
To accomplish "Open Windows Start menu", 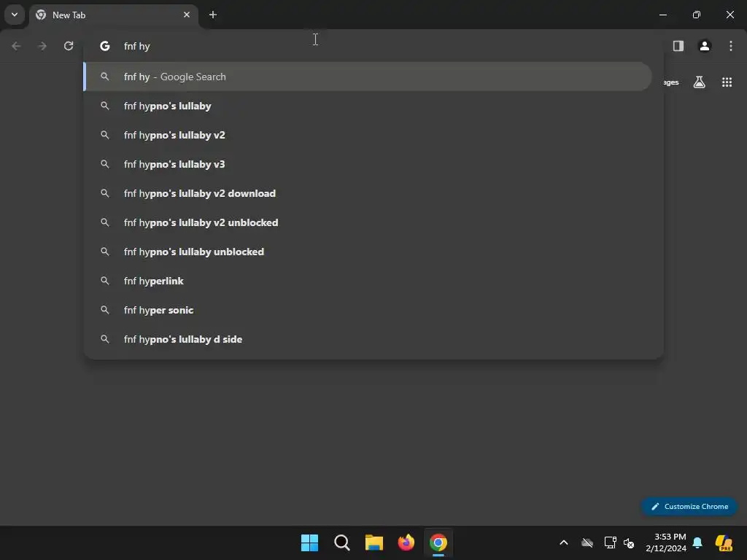I will 309,542.
